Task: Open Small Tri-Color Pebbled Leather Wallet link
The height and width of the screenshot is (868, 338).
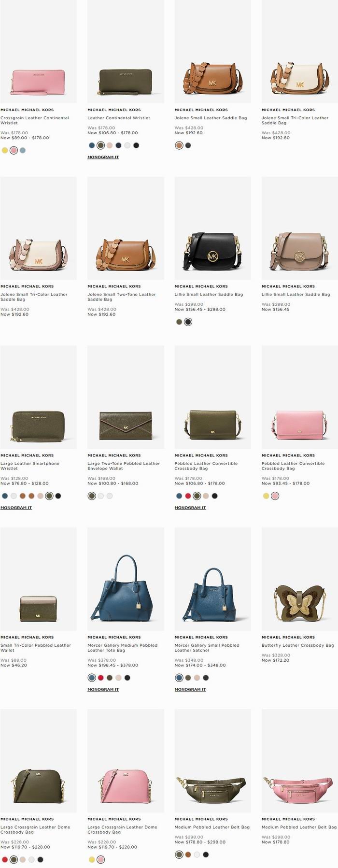Action: [x=35, y=648]
